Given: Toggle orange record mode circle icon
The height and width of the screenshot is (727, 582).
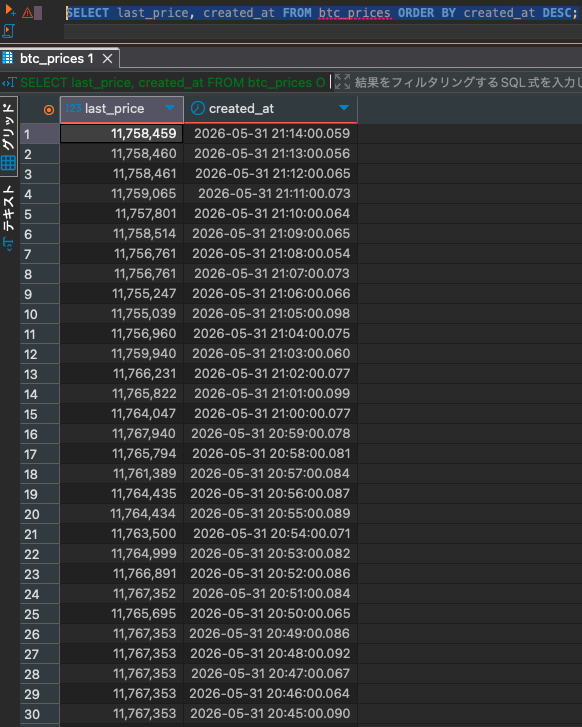Looking at the screenshot, I should click(x=49, y=110).
